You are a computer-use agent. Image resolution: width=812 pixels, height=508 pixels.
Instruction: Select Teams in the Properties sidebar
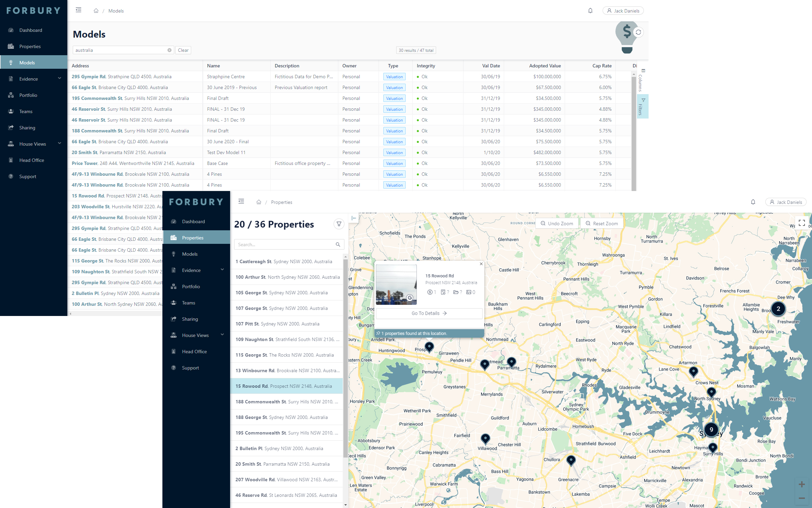coord(188,303)
